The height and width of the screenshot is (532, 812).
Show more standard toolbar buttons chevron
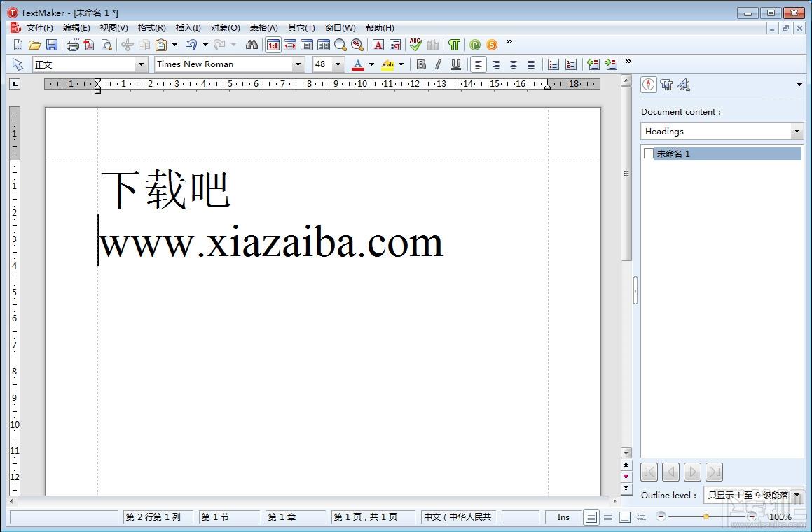point(509,42)
